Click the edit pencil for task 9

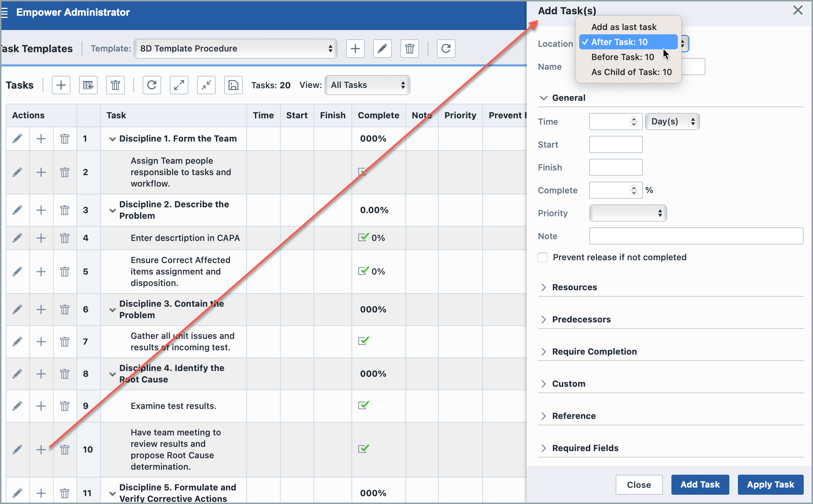(x=17, y=406)
